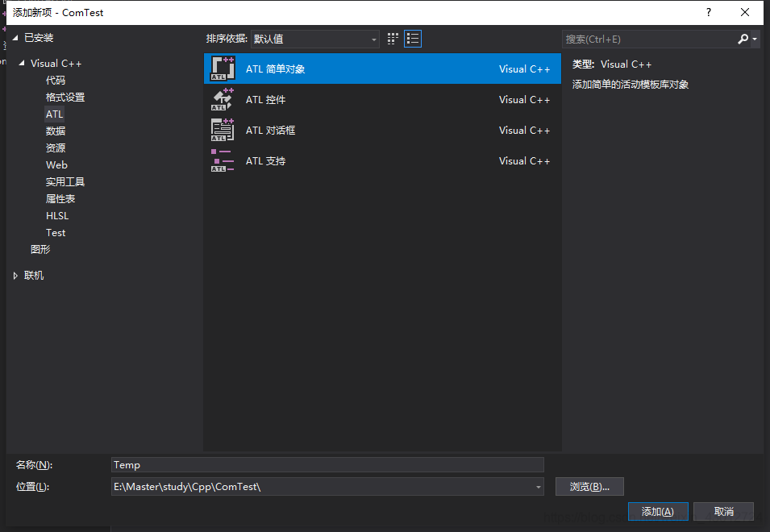770x532 pixels.
Task: Click the ATL 控件 row label
Action: tap(265, 100)
